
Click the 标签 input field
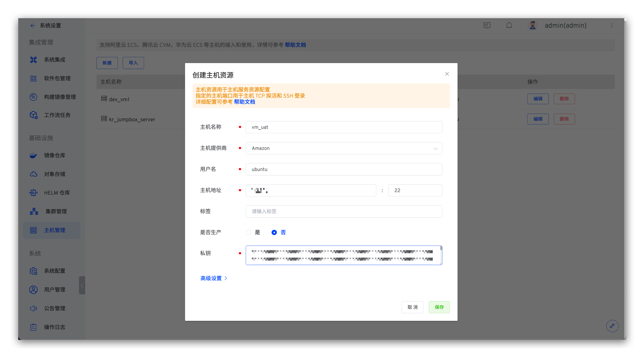[344, 211]
